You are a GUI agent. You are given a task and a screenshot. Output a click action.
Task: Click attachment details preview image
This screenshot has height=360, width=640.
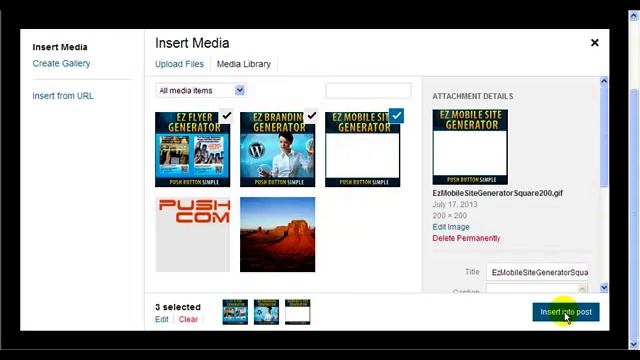tap(470, 147)
